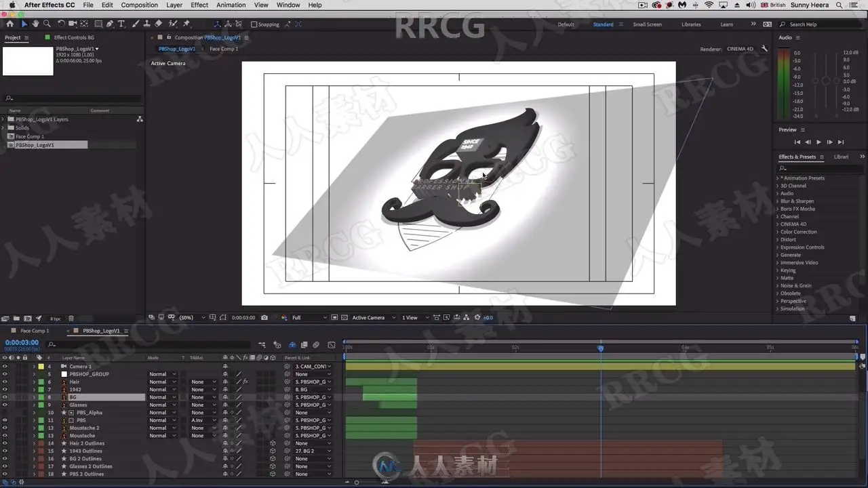Open the Composition Mini-Flowchart in timeline
868x488 pixels.
coord(262,345)
